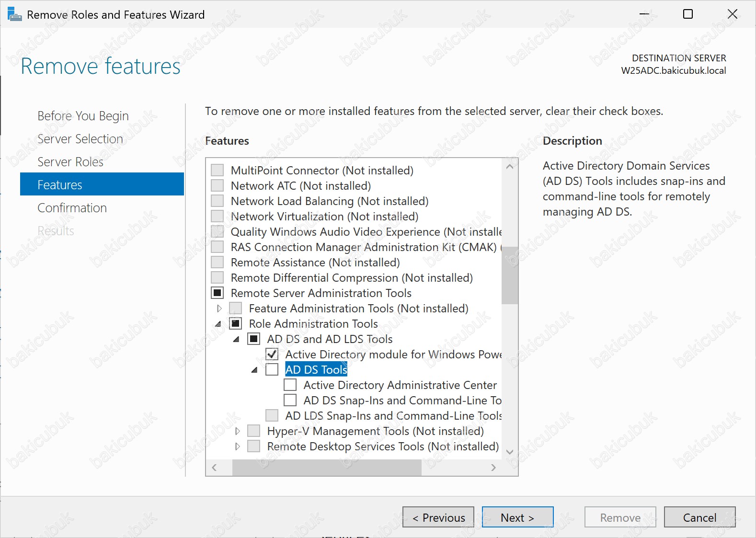The width and height of the screenshot is (756, 538).
Task: Close the Remove Roles and Features Wizard
Action: [x=733, y=14]
